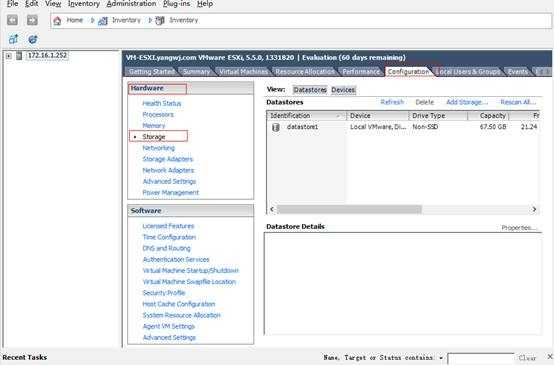Image resolution: width=554 pixels, height=365 pixels.
Task: Open Memory under Hardware
Action: (154, 126)
